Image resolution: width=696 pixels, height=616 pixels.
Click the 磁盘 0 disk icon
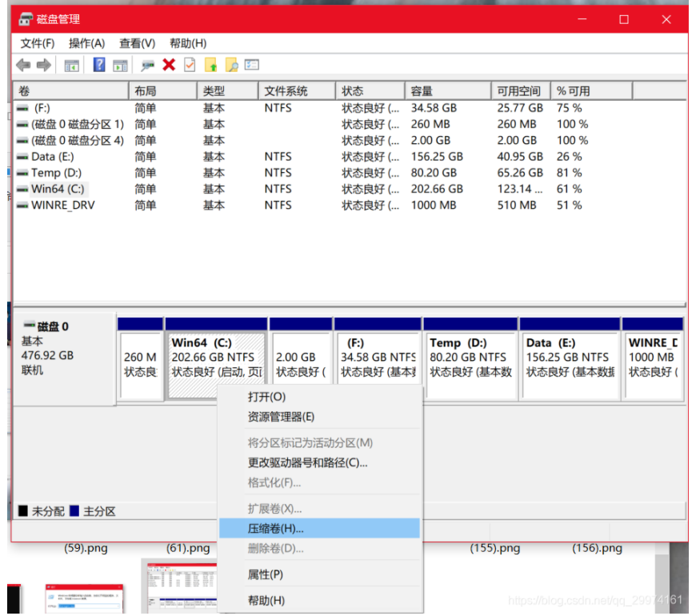coord(29,326)
